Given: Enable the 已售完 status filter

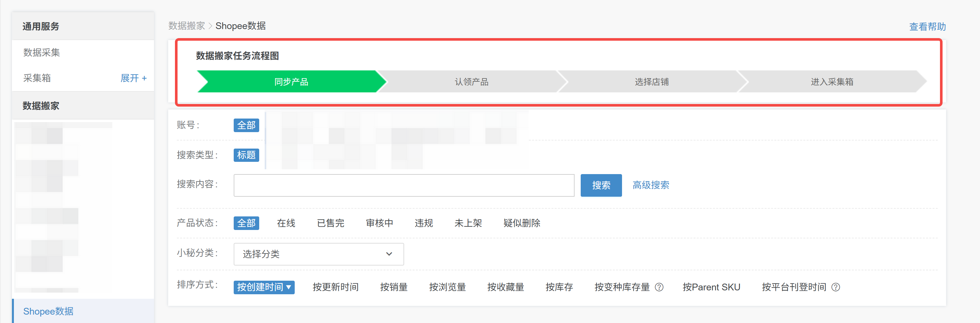Looking at the screenshot, I should click(x=330, y=223).
